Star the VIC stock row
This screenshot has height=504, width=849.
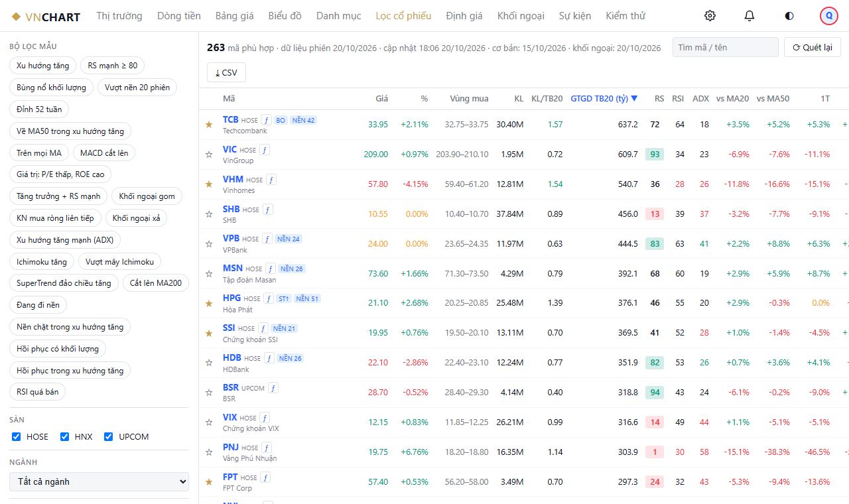(x=209, y=154)
